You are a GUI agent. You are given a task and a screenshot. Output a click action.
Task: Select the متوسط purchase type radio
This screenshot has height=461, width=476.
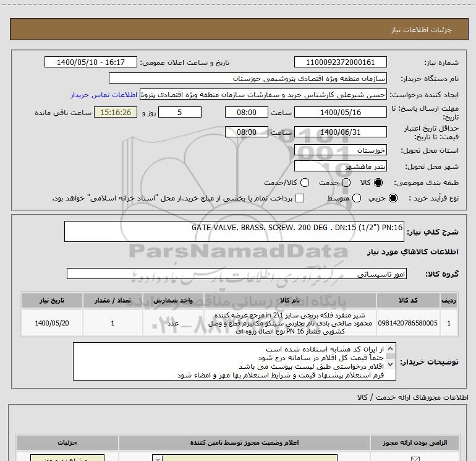[x=357, y=198]
